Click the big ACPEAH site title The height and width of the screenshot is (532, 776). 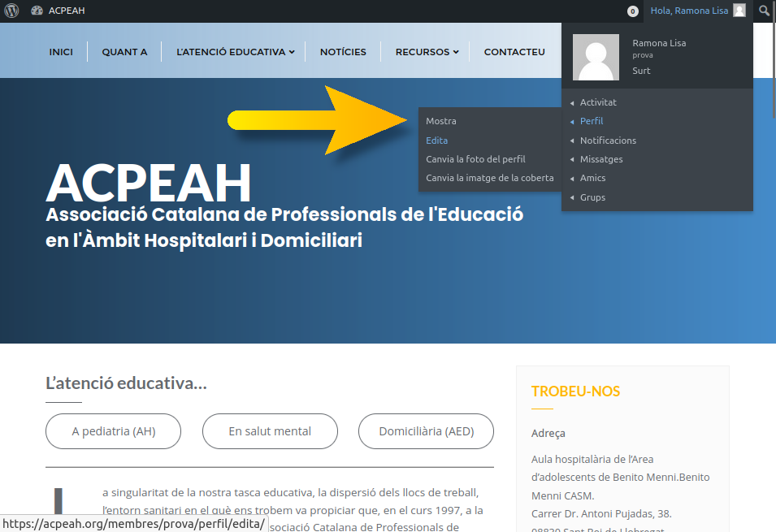pyautogui.click(x=149, y=183)
